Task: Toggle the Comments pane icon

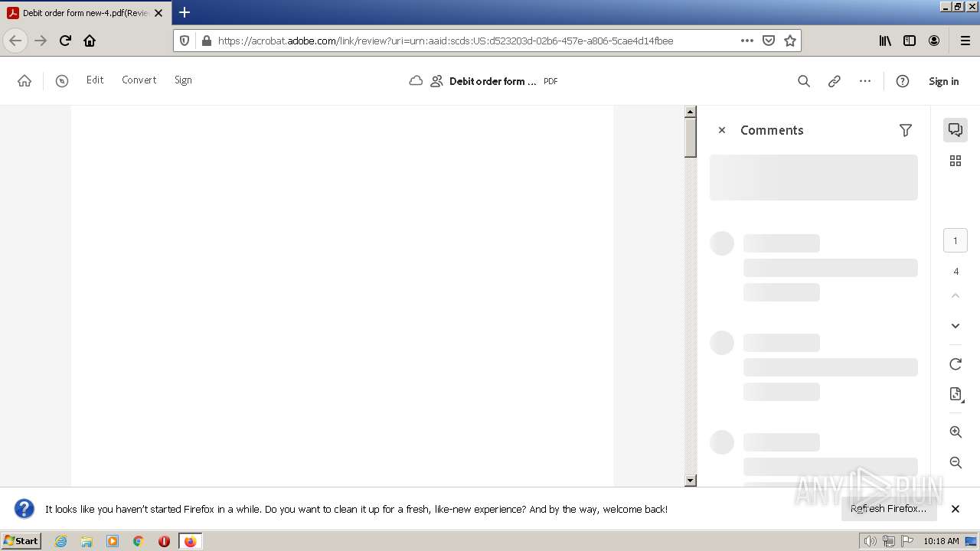Action: pyautogui.click(x=955, y=129)
